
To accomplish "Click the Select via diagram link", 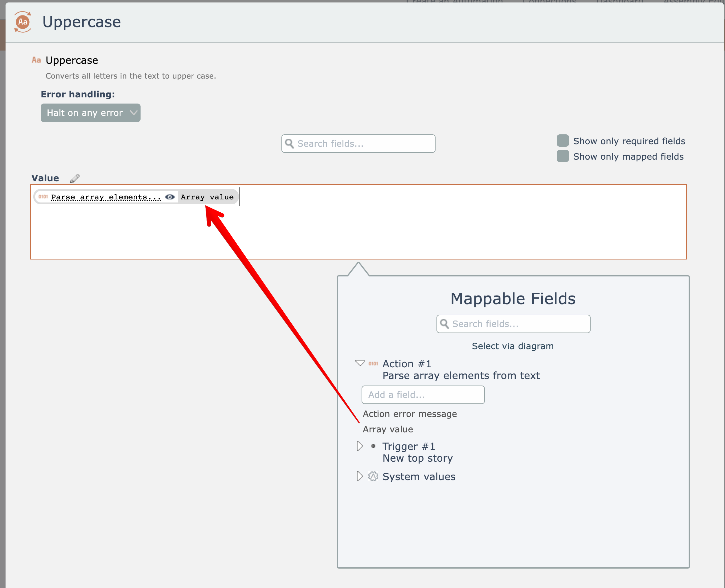I will [513, 346].
